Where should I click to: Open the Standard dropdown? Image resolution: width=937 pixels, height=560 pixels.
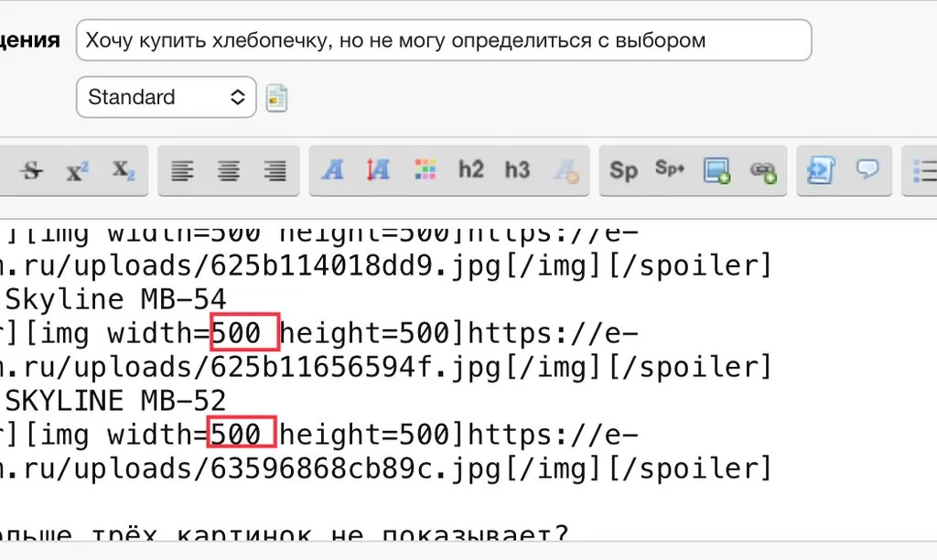(166, 97)
